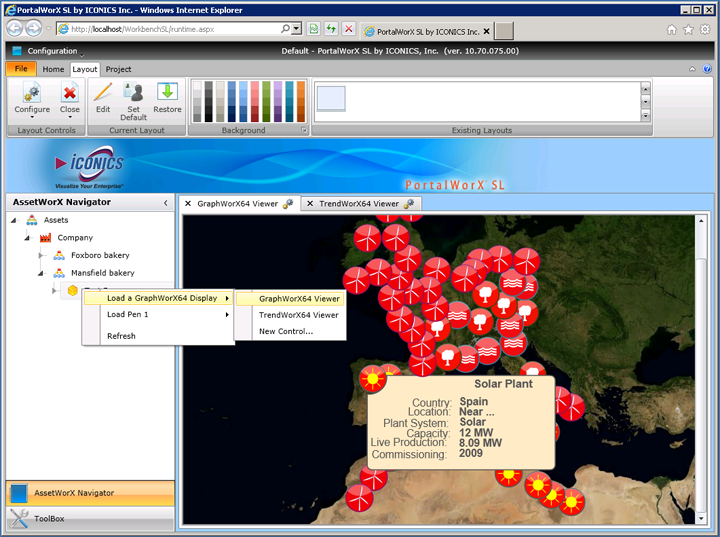Click the compatibility view icon in address bar

coord(314,29)
